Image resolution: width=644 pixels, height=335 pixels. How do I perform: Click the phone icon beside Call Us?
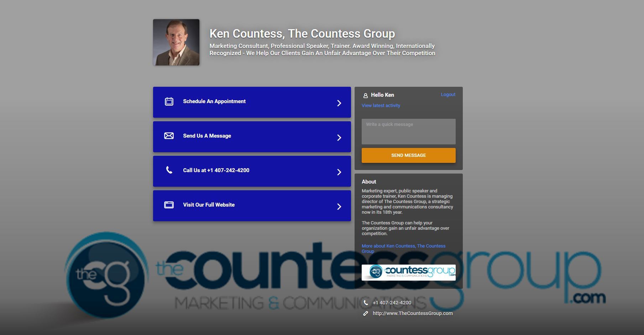coord(169,170)
